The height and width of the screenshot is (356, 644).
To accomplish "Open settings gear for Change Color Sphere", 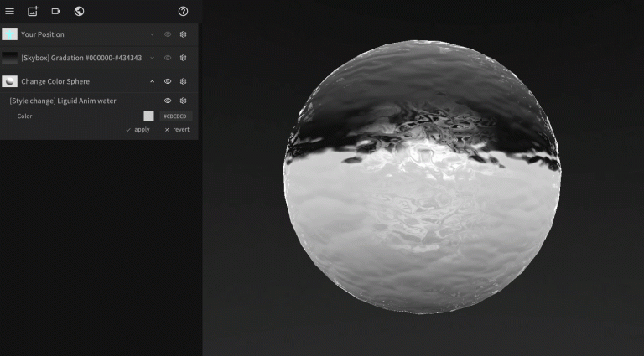I will 183,81.
